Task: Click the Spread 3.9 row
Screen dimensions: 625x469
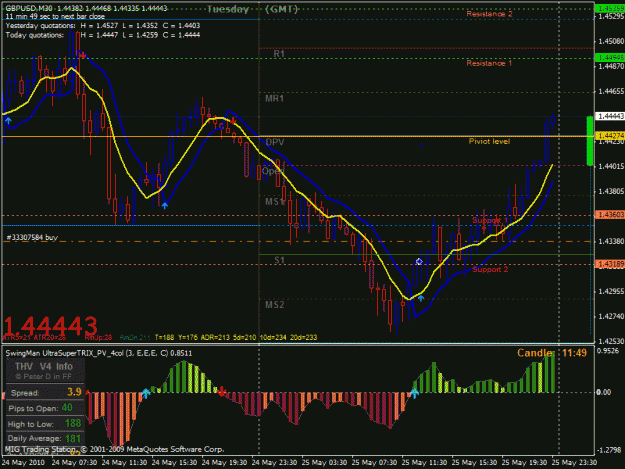Action: point(45,392)
